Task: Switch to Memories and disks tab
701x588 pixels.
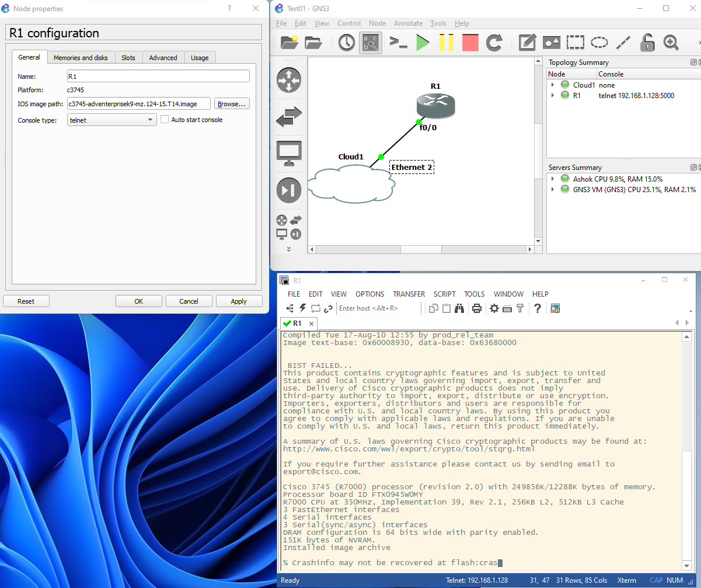Action: pos(81,58)
